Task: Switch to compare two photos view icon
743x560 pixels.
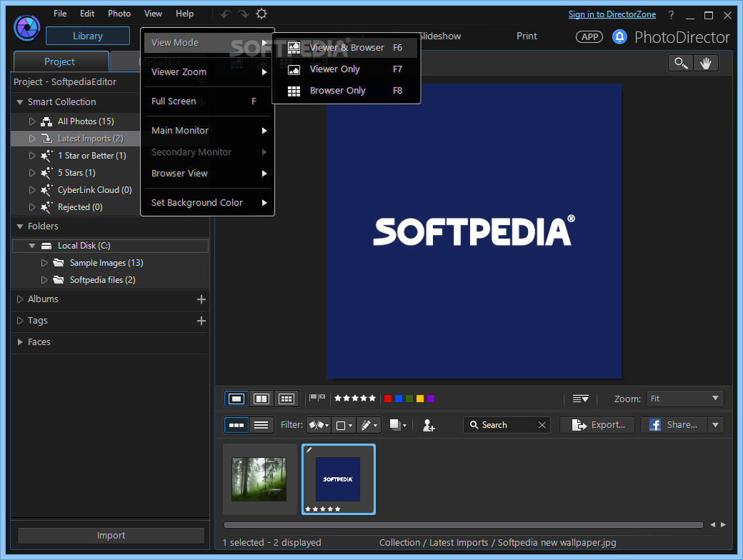Action: tap(261, 399)
